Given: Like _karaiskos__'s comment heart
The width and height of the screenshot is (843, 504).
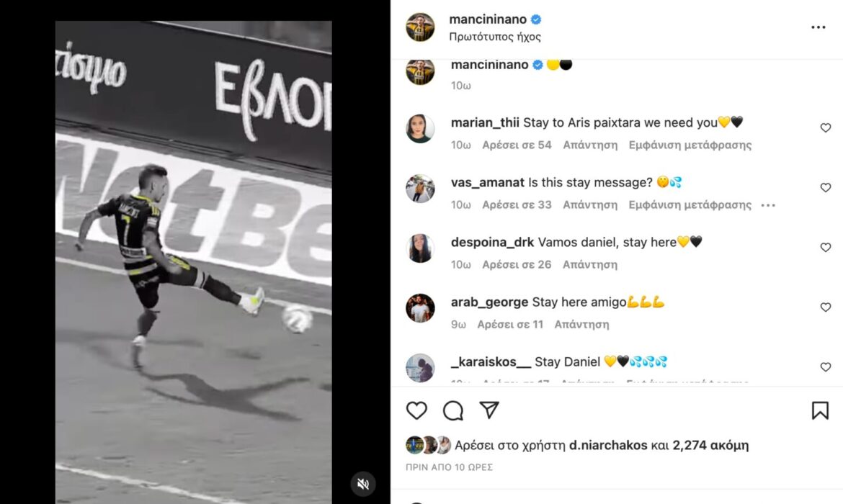Looking at the screenshot, I should [825, 367].
